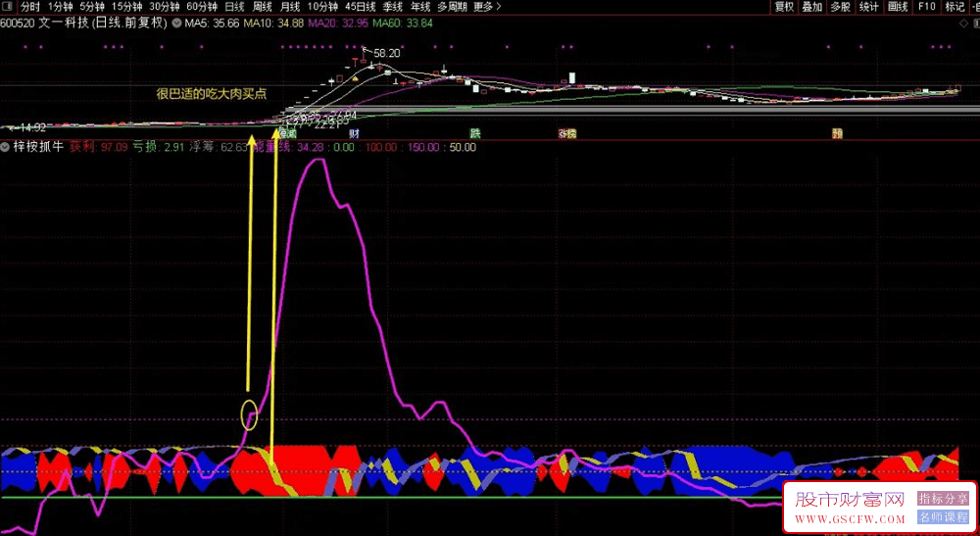980x536 pixels.
Task: Expand the 更多 periods dropdown
Action: coord(486,6)
